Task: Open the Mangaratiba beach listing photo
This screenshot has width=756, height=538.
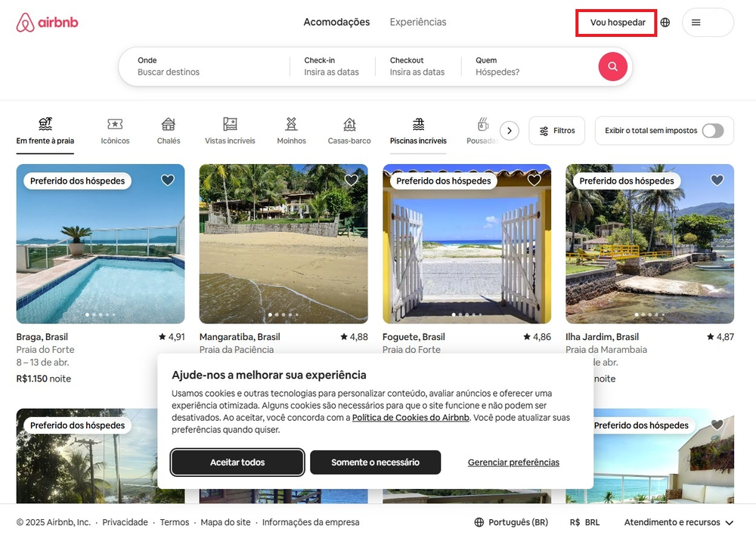Action: (x=283, y=244)
